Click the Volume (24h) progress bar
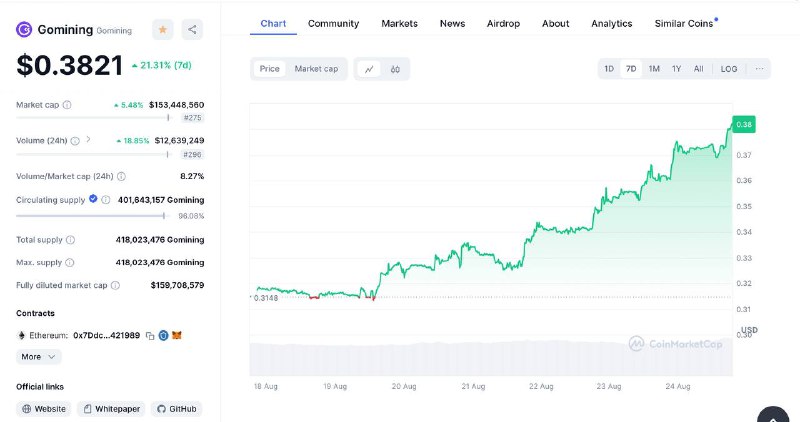This screenshot has width=800, height=422. click(93, 154)
